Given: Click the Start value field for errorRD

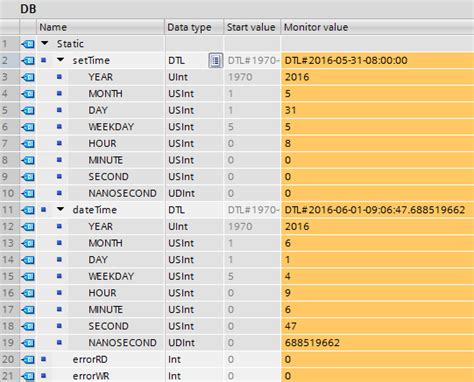Looking at the screenshot, I should (x=252, y=360).
